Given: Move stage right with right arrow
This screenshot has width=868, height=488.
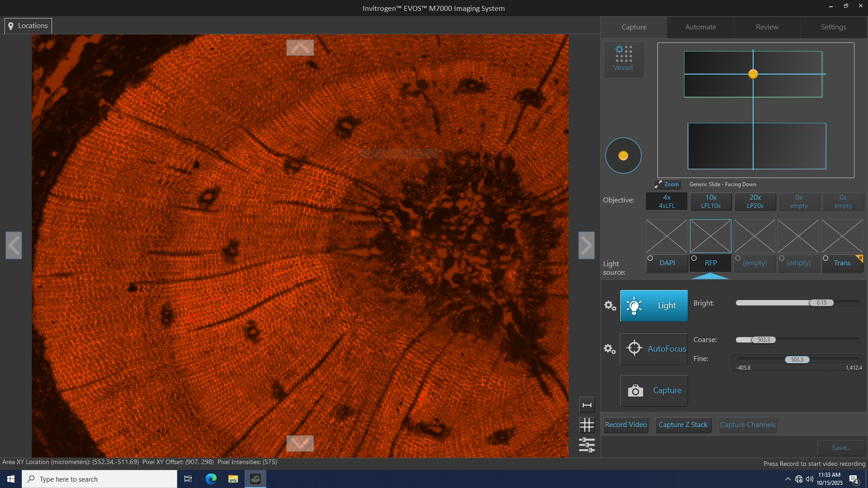Looking at the screenshot, I should 586,245.
